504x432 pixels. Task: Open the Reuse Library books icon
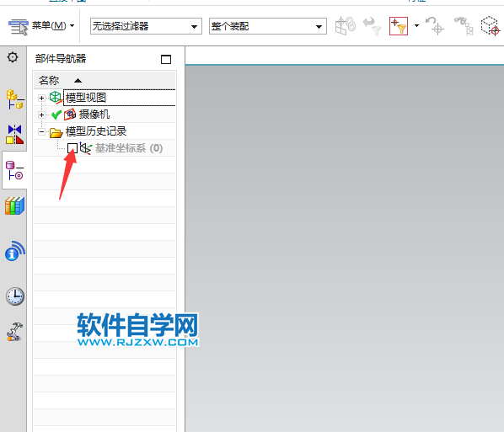[x=14, y=205]
